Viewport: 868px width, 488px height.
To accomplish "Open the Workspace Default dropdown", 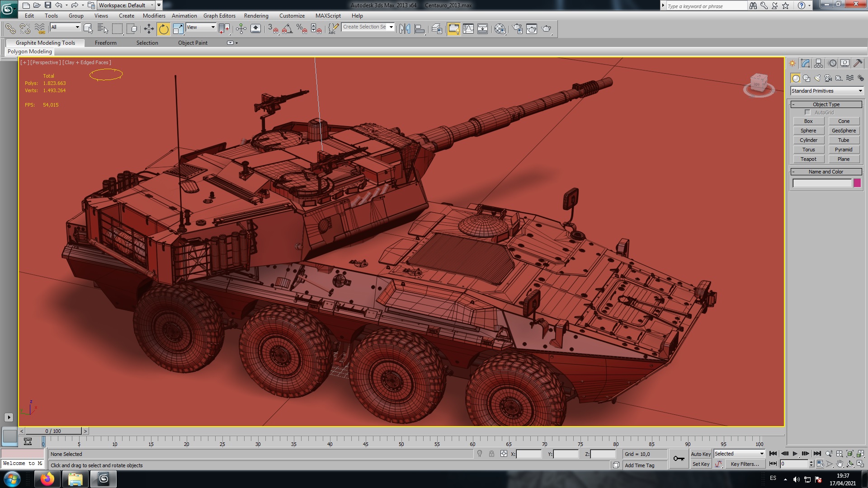I will [x=126, y=5].
